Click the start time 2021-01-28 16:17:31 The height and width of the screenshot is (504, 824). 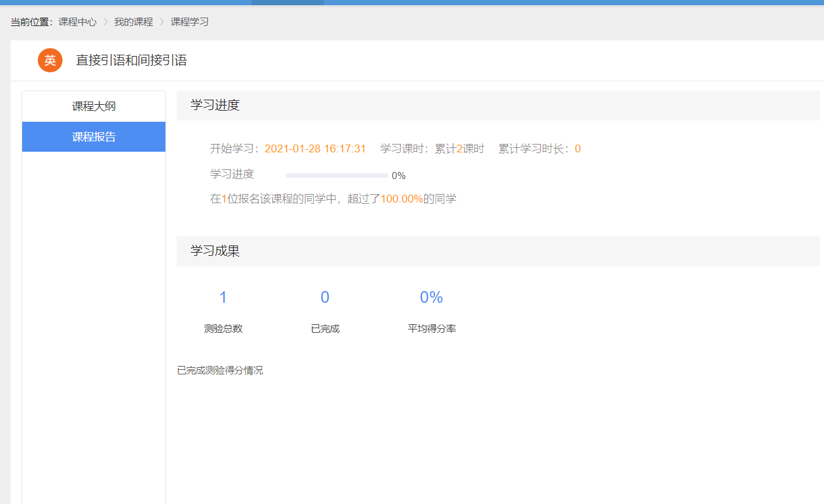(x=315, y=149)
